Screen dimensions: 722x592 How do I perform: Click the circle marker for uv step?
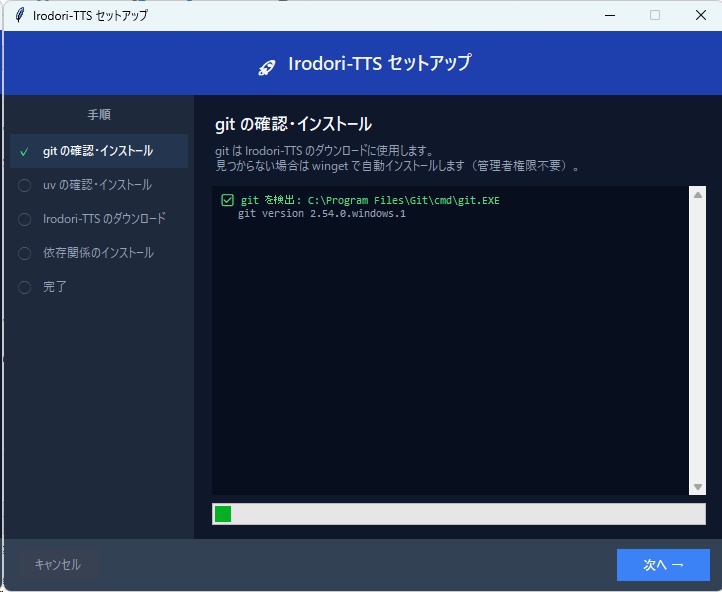pos(24,186)
